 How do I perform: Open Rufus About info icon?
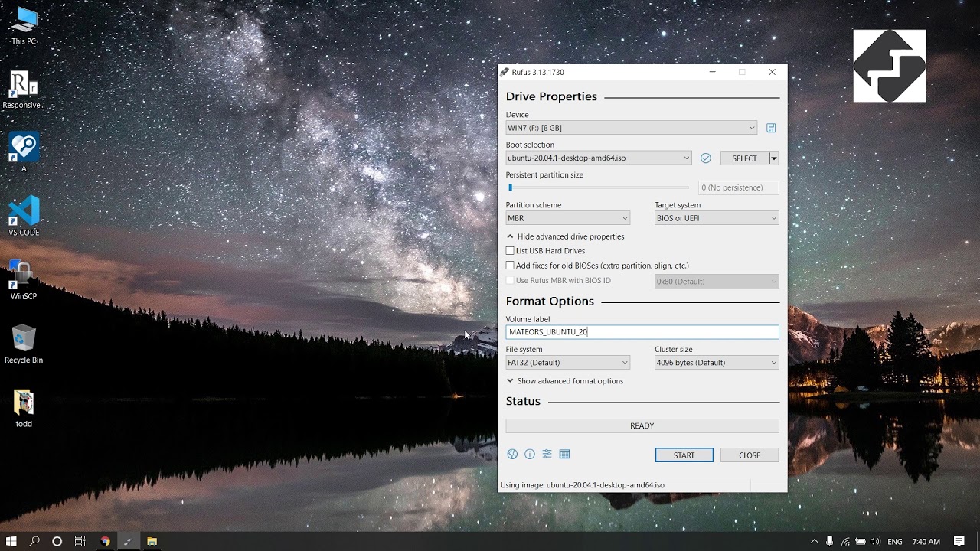click(x=530, y=455)
